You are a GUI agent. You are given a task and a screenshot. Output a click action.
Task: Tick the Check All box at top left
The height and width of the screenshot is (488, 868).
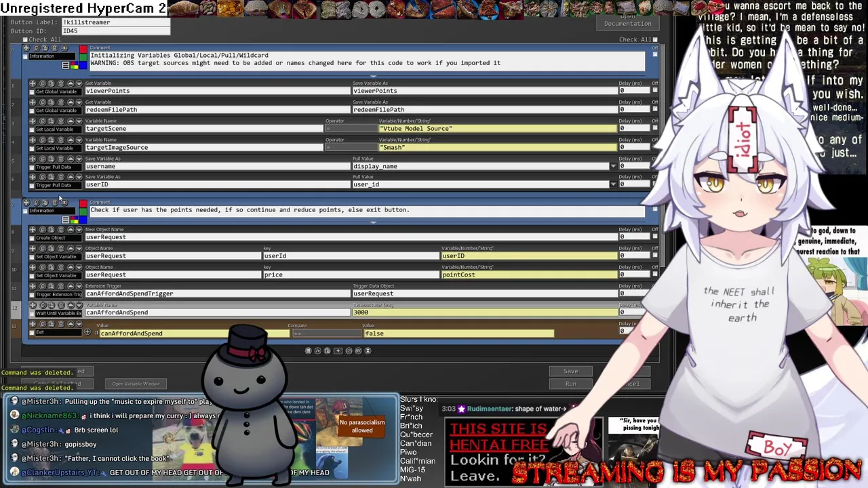pos(24,39)
